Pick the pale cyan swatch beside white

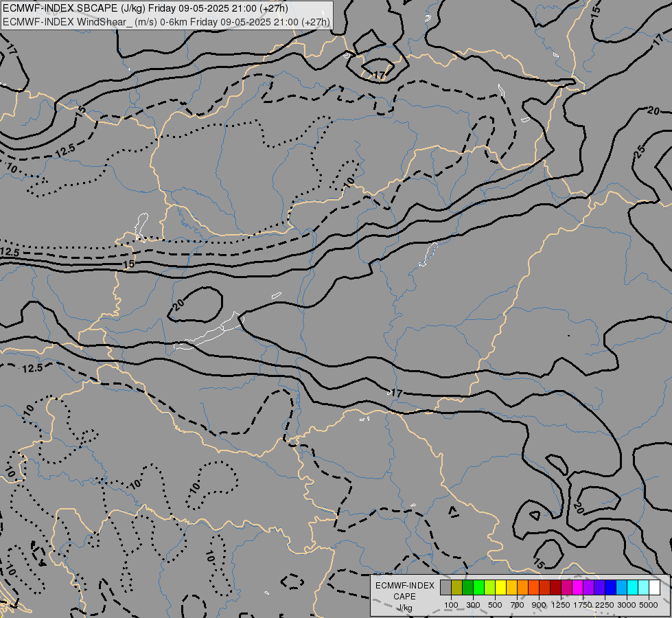643,588
